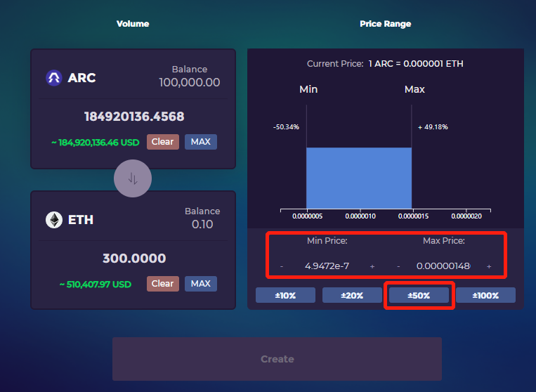
Task: Click the ARC amount input 184920136.4568
Action: pyautogui.click(x=133, y=117)
